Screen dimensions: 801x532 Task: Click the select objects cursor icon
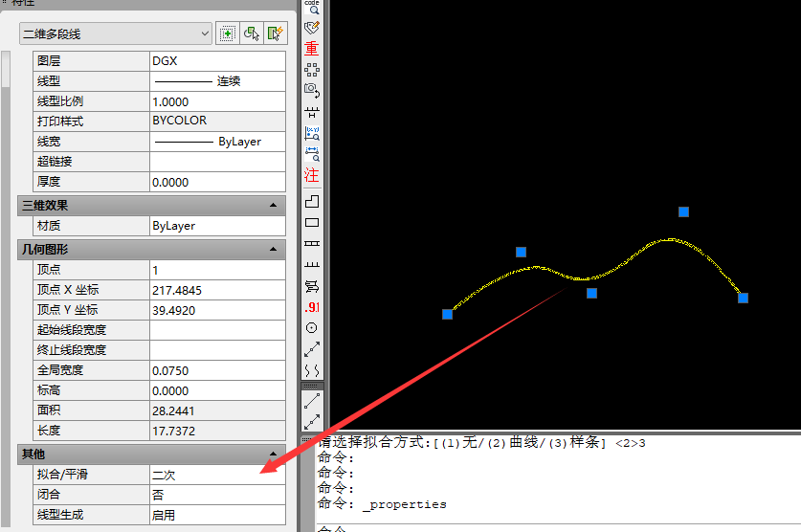tap(252, 33)
